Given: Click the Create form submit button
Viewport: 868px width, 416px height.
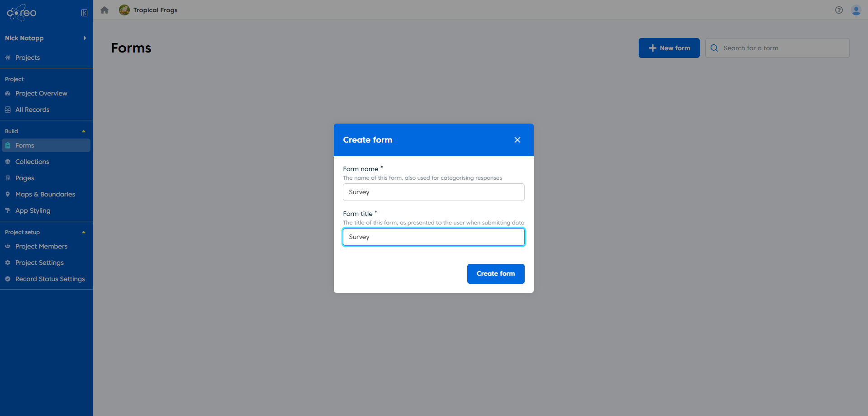Looking at the screenshot, I should 496,274.
